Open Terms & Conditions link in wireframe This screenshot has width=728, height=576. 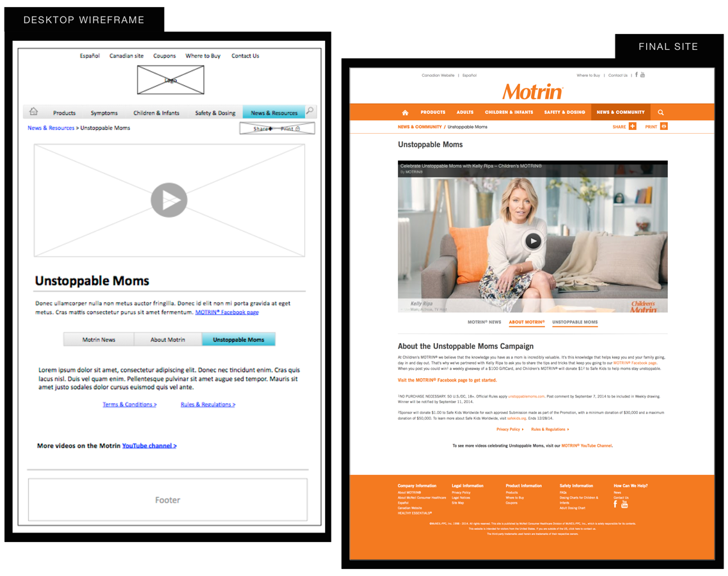coord(129,404)
